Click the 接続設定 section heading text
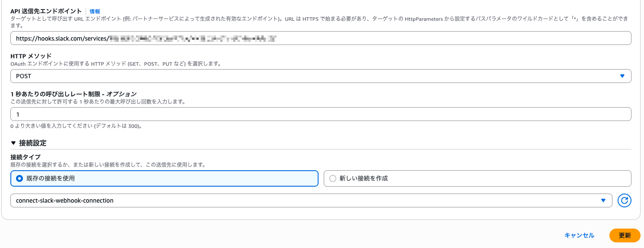644x248 pixels. coord(33,143)
